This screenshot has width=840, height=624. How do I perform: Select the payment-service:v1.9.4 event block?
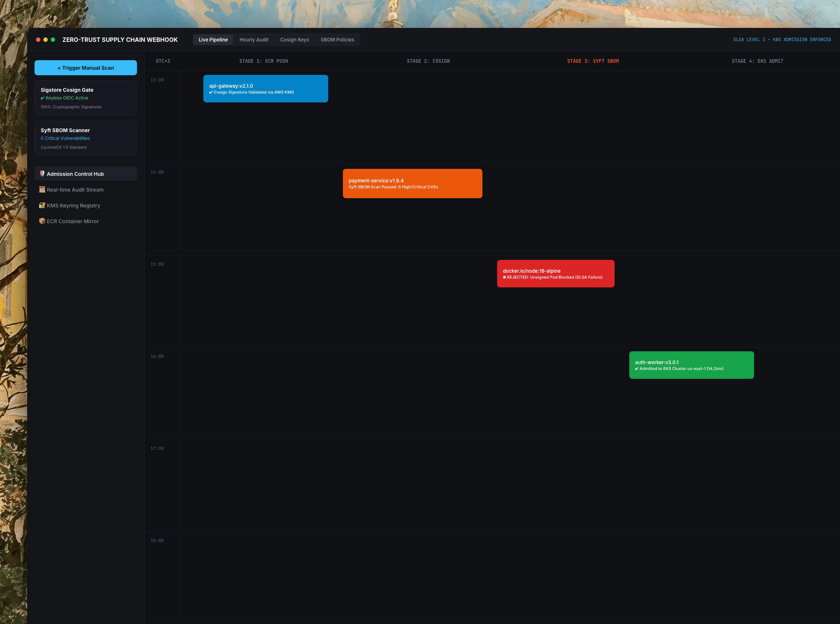[x=412, y=184]
